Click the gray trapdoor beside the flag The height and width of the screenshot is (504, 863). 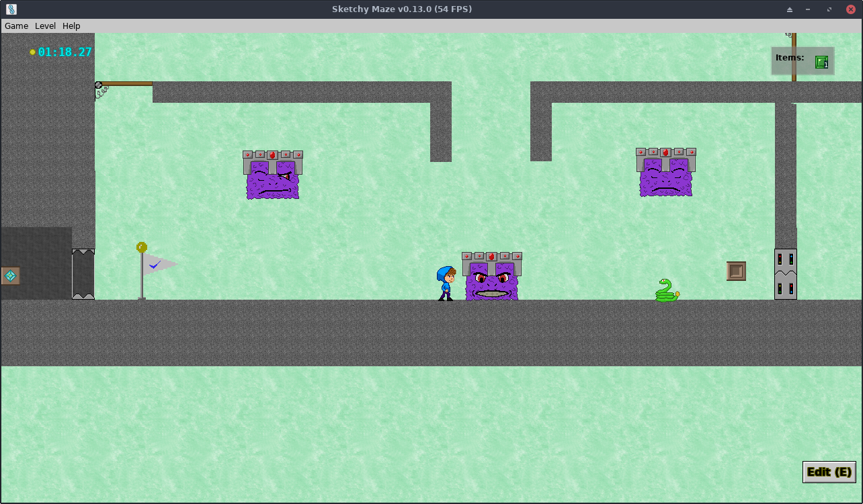(x=83, y=274)
